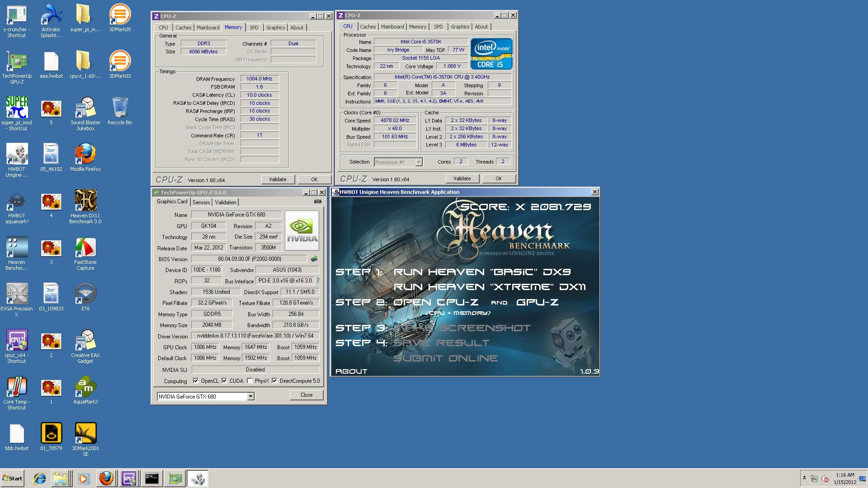The height and width of the screenshot is (488, 868).
Task: Launch EVGA Precision X icon
Action: (17, 294)
